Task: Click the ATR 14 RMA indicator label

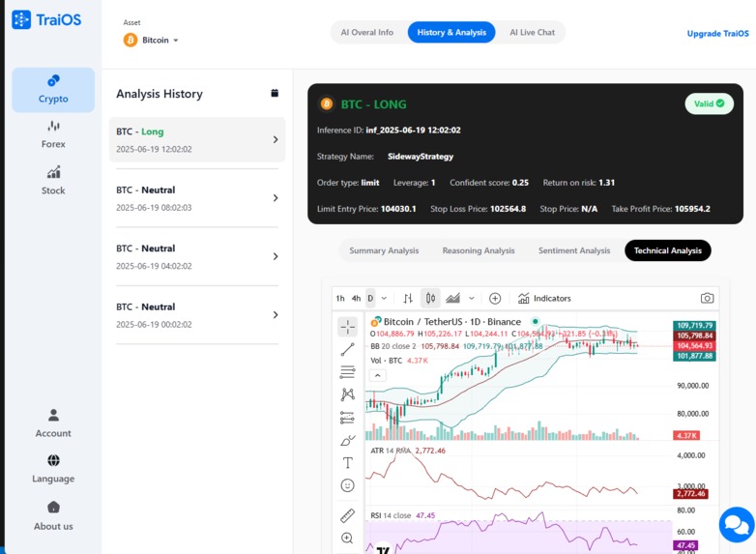Action: 391,451
